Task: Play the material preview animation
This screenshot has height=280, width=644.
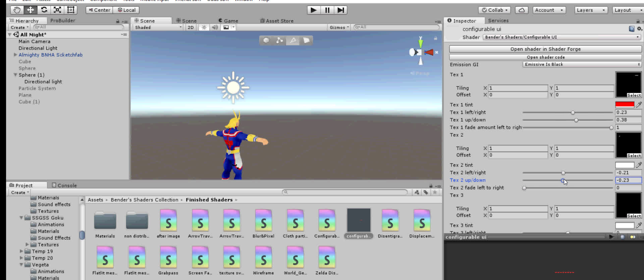Action: pos(611,237)
